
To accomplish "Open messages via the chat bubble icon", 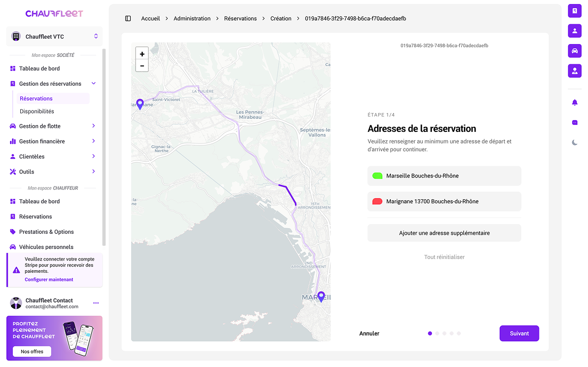I will (575, 122).
